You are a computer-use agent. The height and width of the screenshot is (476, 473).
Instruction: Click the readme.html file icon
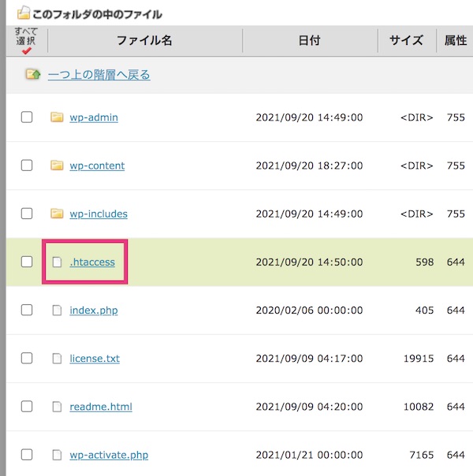57,407
